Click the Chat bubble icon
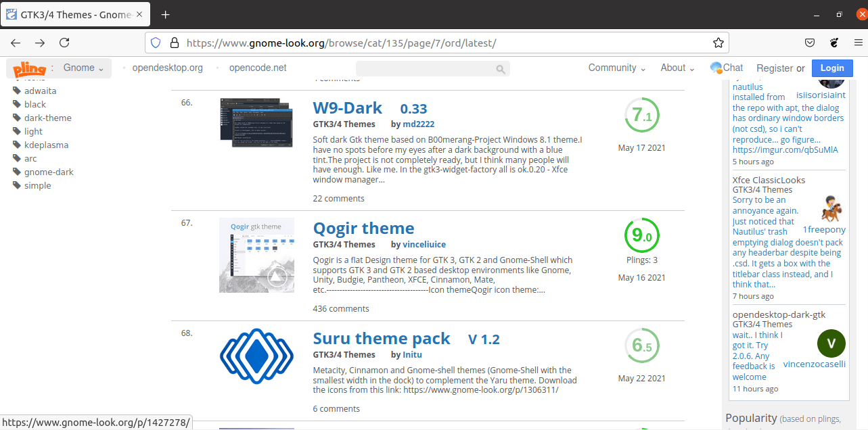 [716, 68]
